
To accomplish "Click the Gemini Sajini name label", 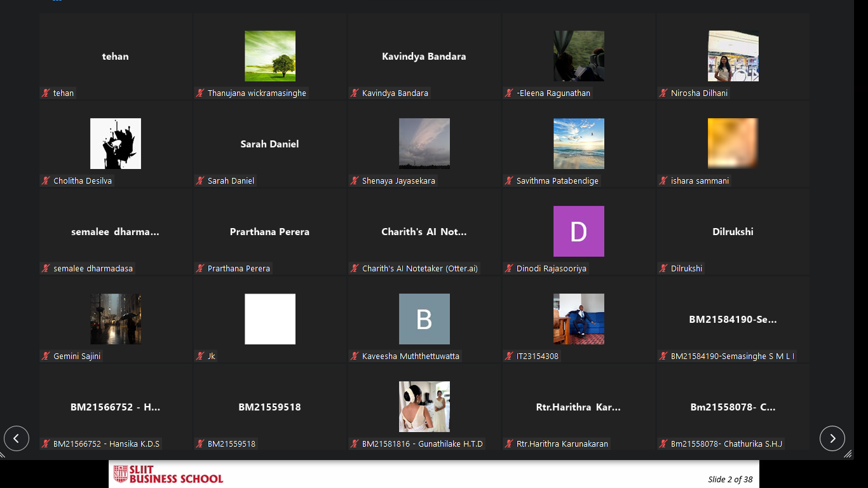I will [x=77, y=356].
